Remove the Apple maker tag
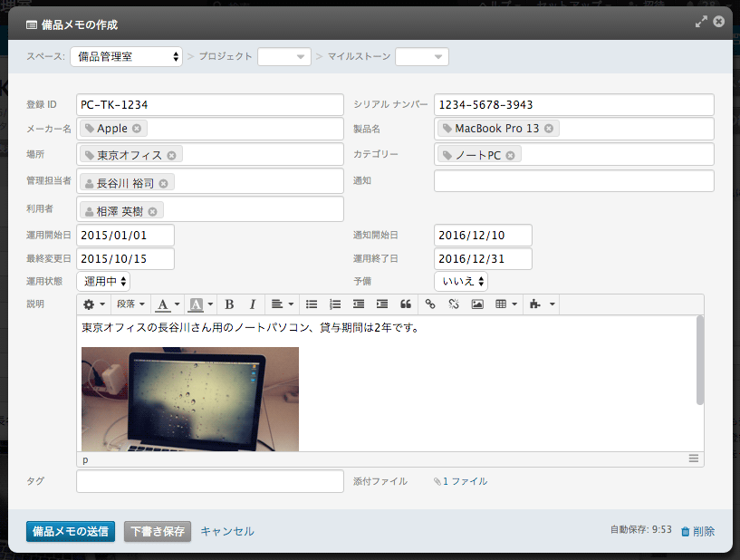740x560 pixels. coord(137,129)
